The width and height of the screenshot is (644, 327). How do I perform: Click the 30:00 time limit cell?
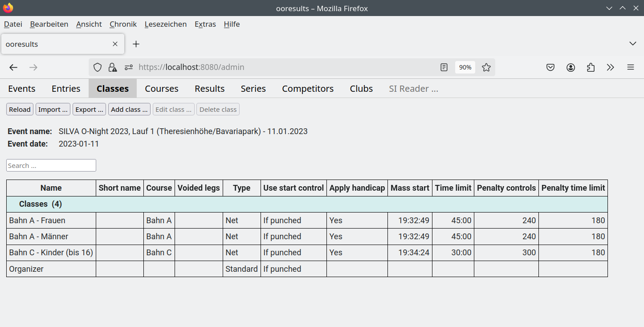(x=453, y=253)
